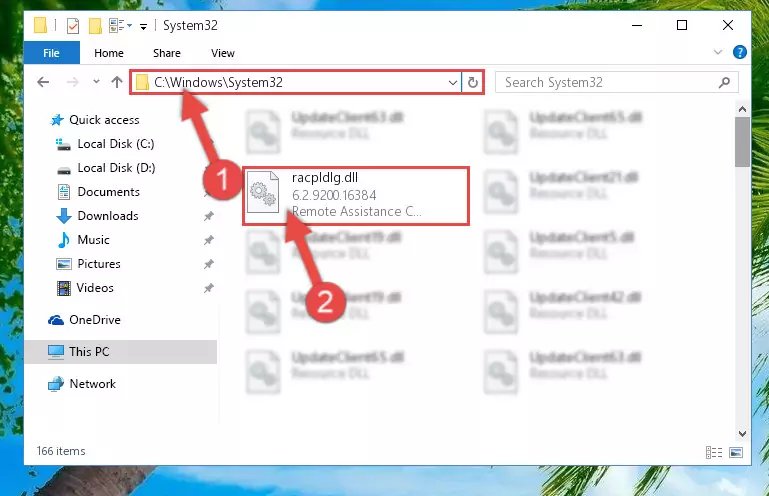Screen dimensions: 769x496
Task: Click the Videos pin icon
Action: pyautogui.click(x=209, y=288)
